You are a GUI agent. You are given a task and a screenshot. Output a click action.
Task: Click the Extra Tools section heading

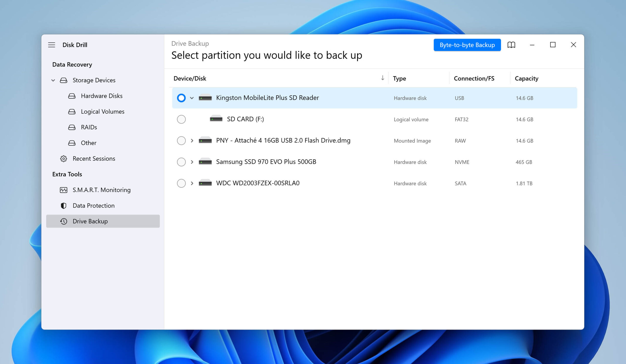pyautogui.click(x=67, y=174)
